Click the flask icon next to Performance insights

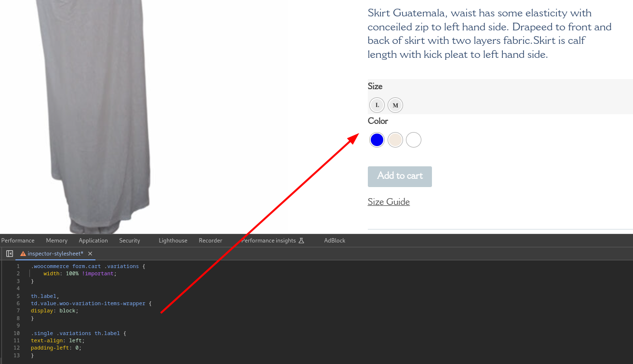click(301, 241)
